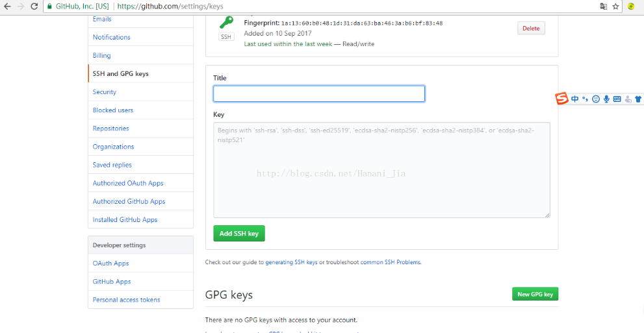The height and width of the screenshot is (333, 644).
Task: Click the Added on 10 Sep 2017 text
Action: 277,33
